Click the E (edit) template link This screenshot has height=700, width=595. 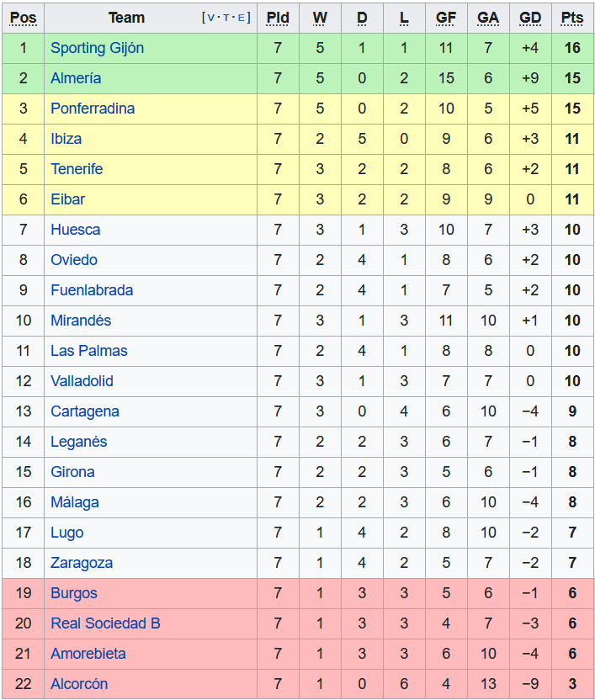[x=242, y=18]
